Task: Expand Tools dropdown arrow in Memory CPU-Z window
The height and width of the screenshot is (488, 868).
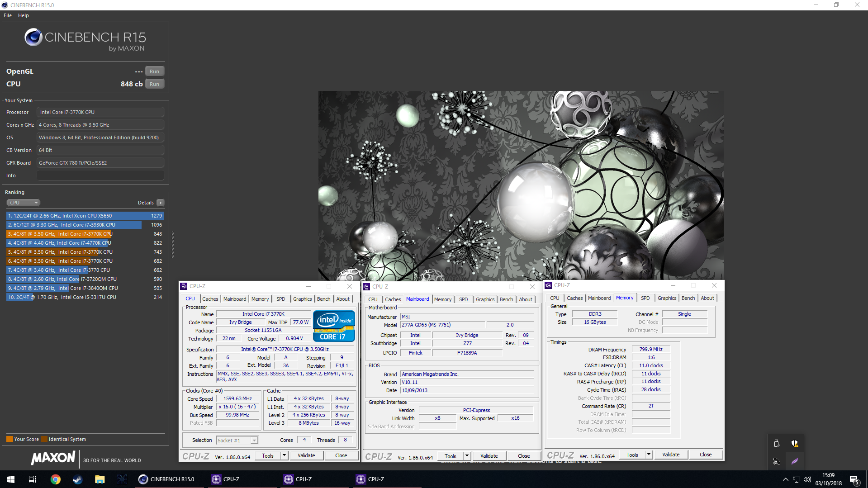Action: [649, 455]
